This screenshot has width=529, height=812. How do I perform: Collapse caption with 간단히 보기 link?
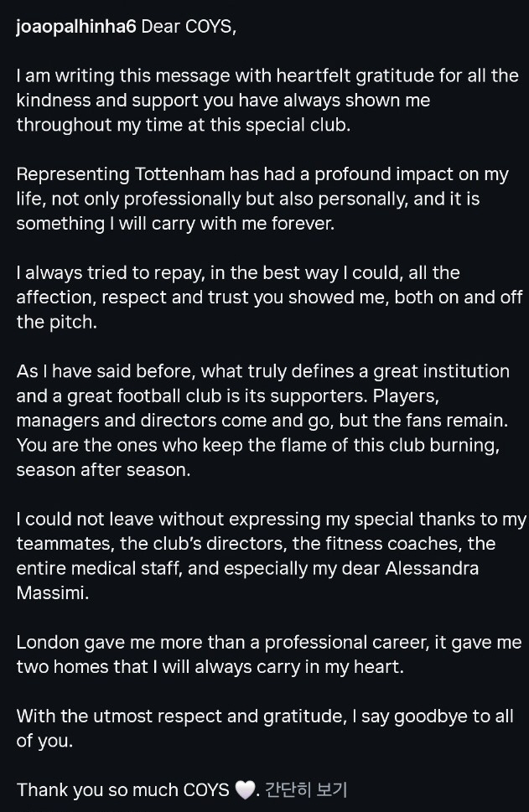tap(306, 789)
